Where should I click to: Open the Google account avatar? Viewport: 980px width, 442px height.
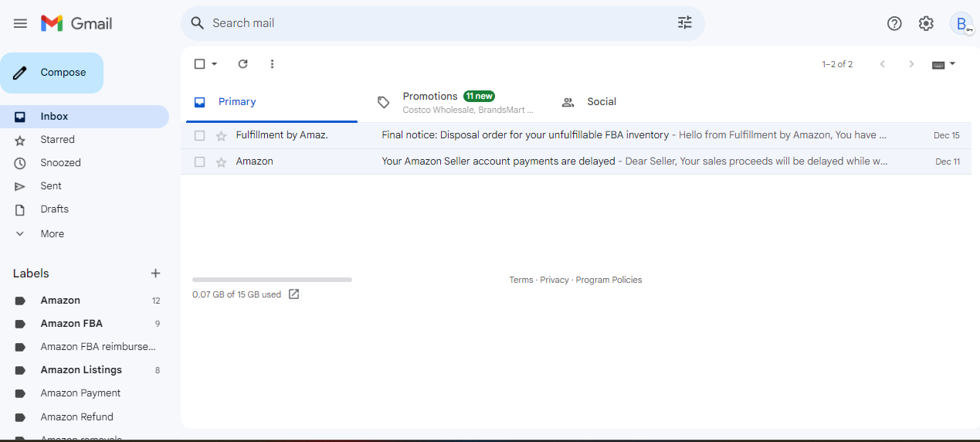(961, 23)
